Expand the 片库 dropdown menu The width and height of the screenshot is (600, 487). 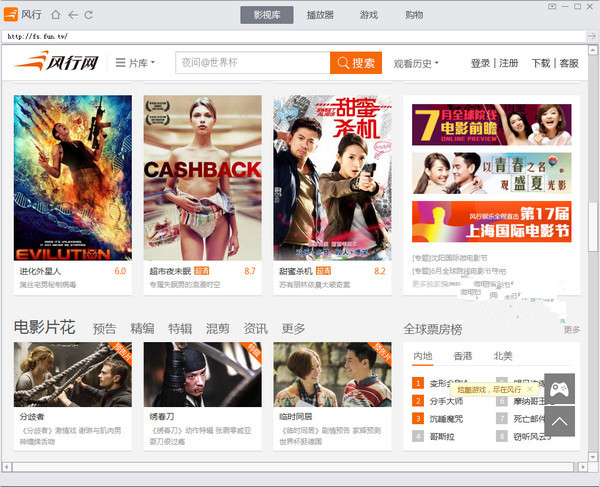point(136,63)
